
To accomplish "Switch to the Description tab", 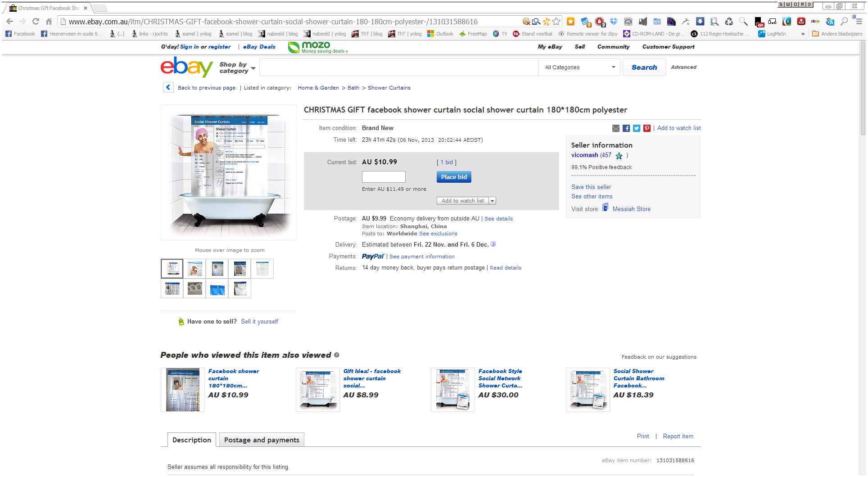I will point(192,440).
